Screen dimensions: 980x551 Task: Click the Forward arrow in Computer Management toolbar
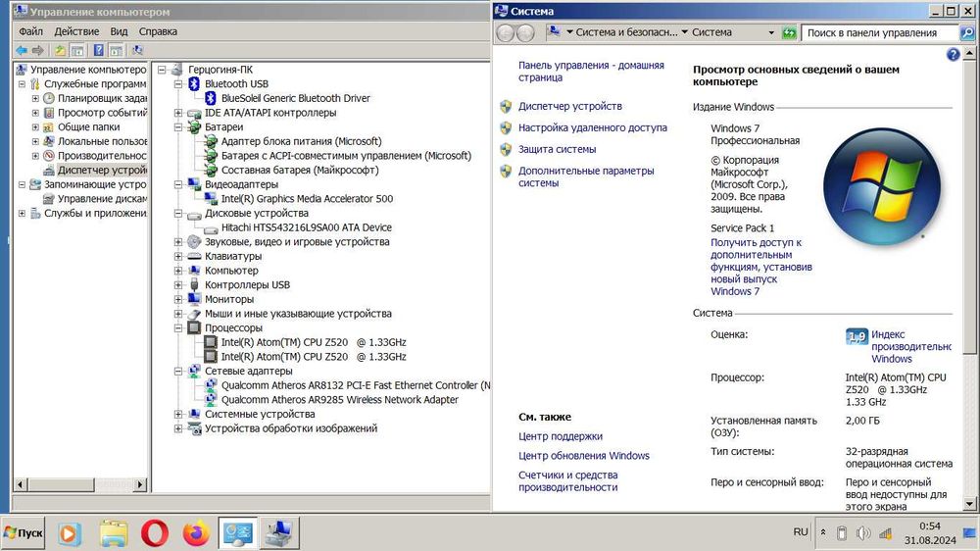pos(38,51)
